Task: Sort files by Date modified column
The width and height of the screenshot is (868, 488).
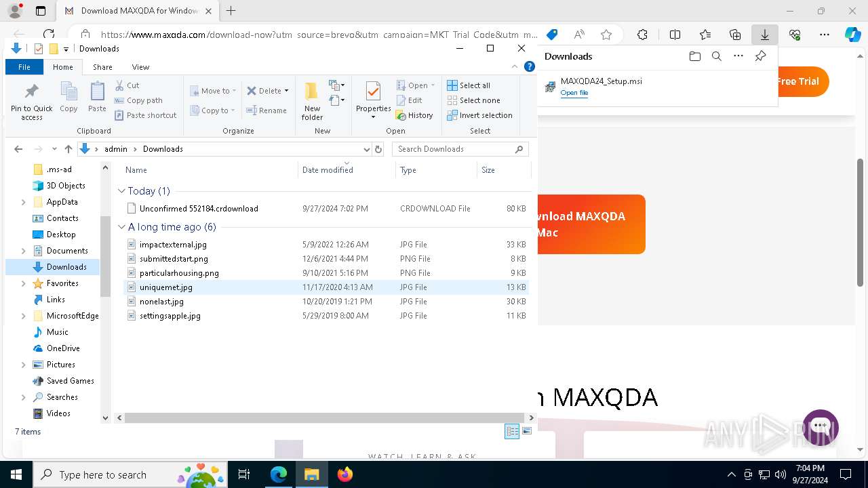Action: (x=347, y=170)
